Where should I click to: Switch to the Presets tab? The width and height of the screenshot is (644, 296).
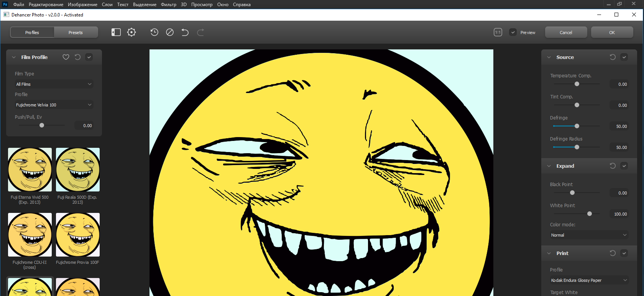pyautogui.click(x=76, y=32)
